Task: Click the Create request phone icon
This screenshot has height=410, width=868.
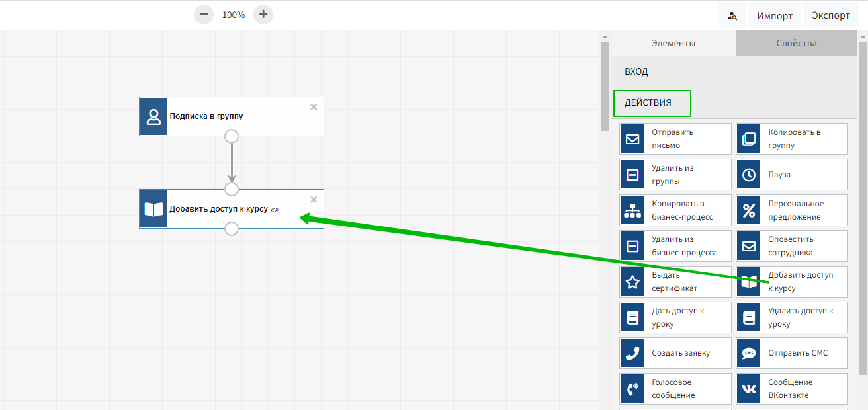Action: (632, 353)
